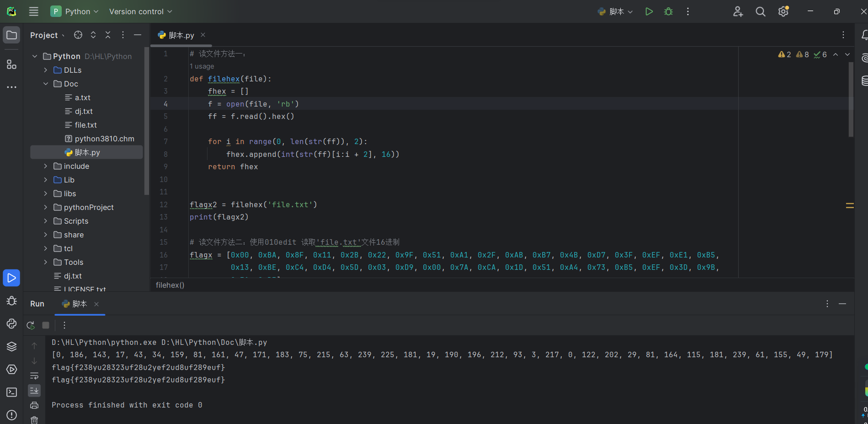The height and width of the screenshot is (424, 868).
Task: Run the 脚本 configuration
Action: (x=649, y=11)
